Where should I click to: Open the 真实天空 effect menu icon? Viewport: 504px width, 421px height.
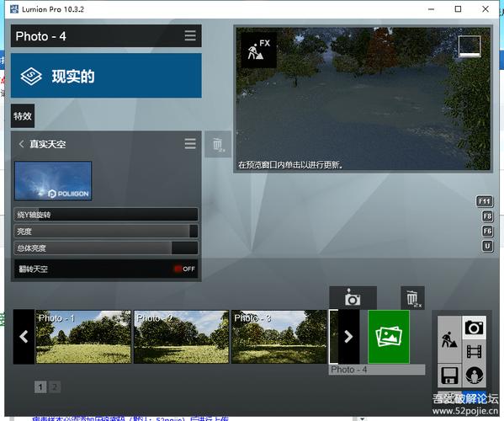point(190,143)
